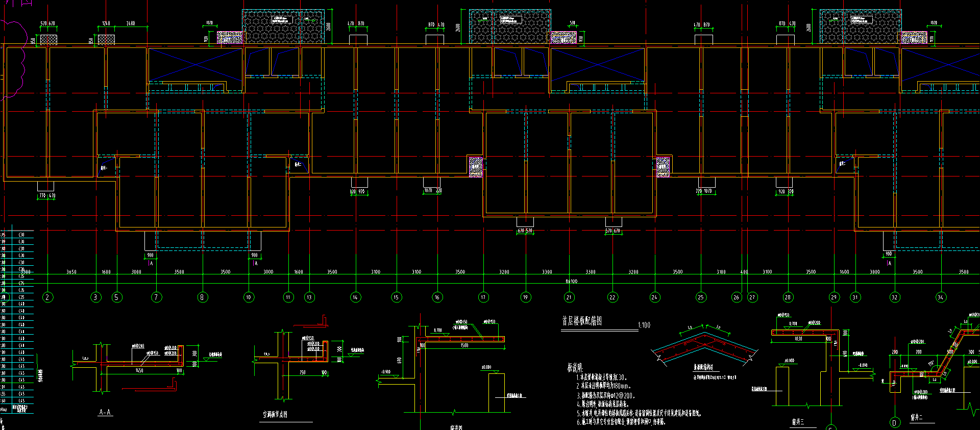Click note line 4 in slab notes

(x=602, y=404)
